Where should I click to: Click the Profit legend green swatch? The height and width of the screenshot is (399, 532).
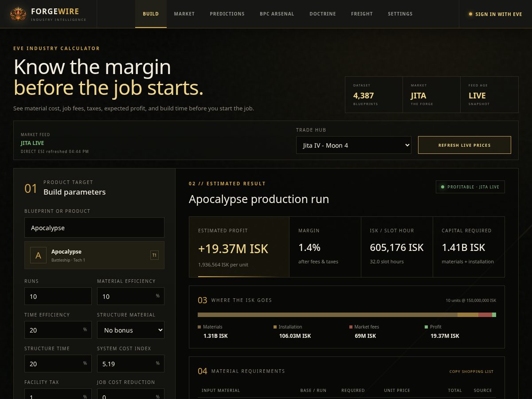coord(426,327)
